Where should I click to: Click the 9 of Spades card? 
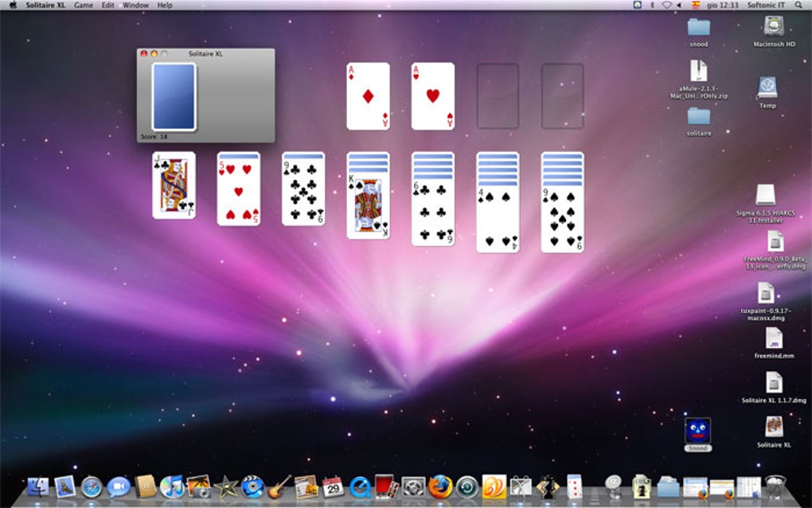click(562, 219)
